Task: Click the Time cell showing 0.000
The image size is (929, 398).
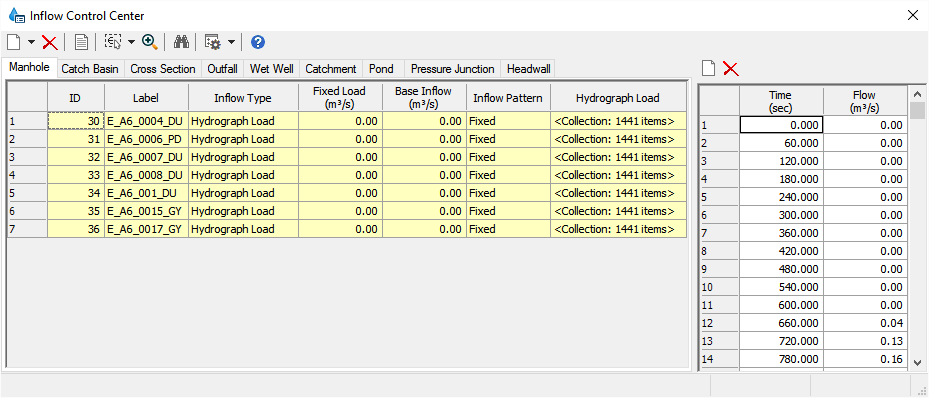Action: [x=781, y=125]
